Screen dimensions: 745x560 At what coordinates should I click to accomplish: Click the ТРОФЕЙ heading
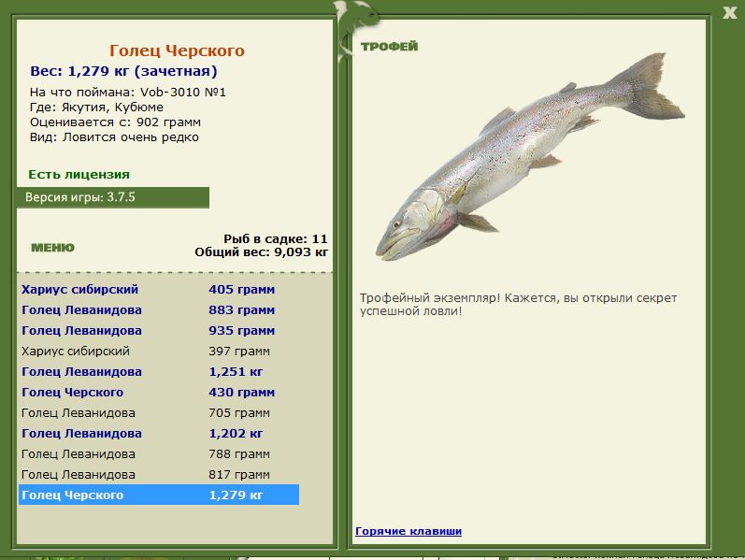pos(389,46)
